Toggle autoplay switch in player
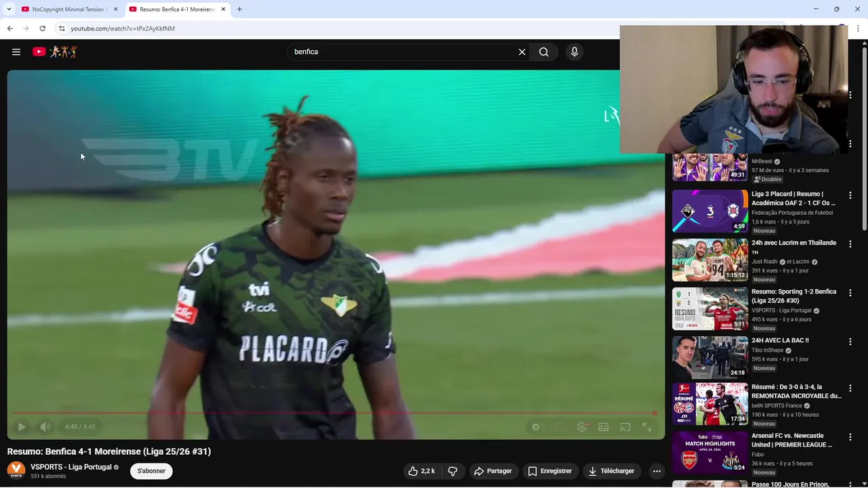 pos(536,427)
